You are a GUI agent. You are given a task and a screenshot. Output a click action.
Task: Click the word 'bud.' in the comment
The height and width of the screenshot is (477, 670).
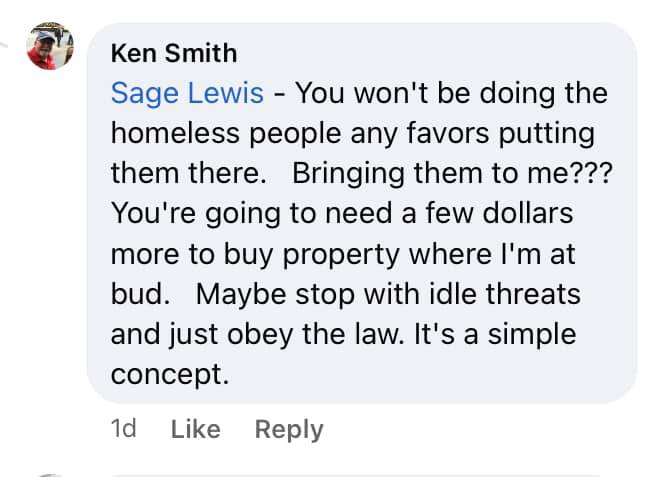[x=140, y=294]
